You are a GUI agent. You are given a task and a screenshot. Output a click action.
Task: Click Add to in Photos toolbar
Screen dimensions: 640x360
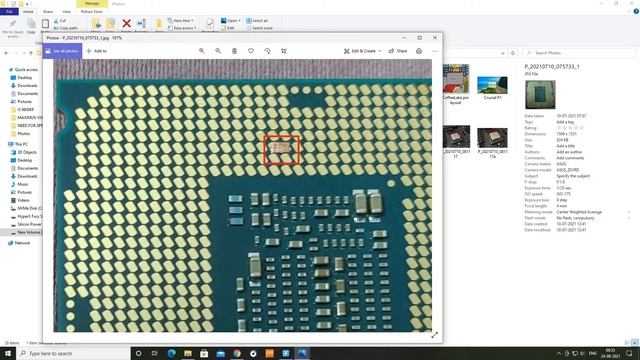[97, 51]
